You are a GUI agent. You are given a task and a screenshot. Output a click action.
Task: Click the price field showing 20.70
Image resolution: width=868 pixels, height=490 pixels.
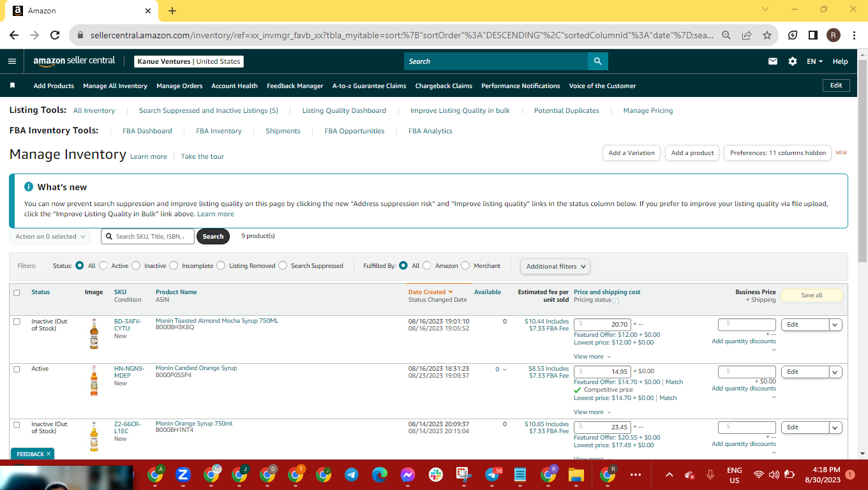point(602,325)
